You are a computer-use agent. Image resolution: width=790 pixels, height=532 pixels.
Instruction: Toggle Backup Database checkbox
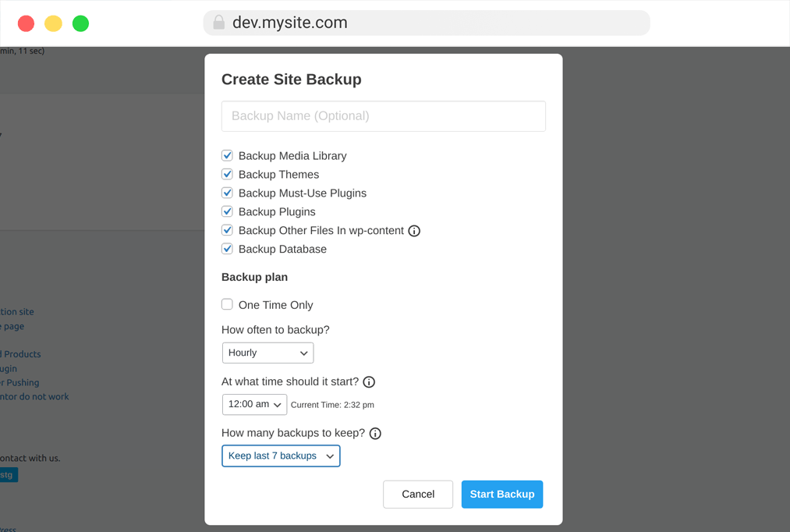tap(227, 248)
